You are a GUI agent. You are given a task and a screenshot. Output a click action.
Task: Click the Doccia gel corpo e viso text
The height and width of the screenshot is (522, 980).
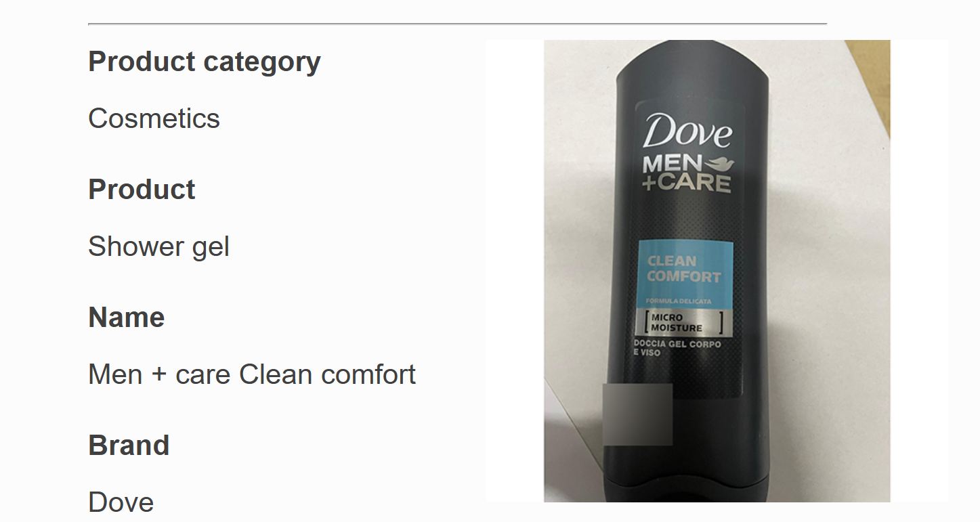click(x=677, y=348)
